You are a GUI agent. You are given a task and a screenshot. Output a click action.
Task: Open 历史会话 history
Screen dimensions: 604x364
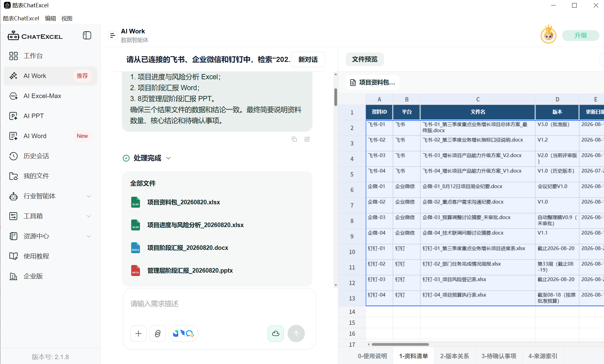pos(50,156)
